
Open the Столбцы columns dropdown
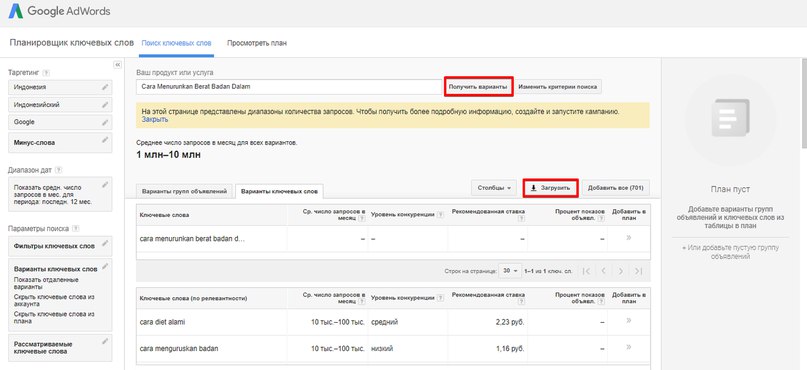tap(494, 188)
